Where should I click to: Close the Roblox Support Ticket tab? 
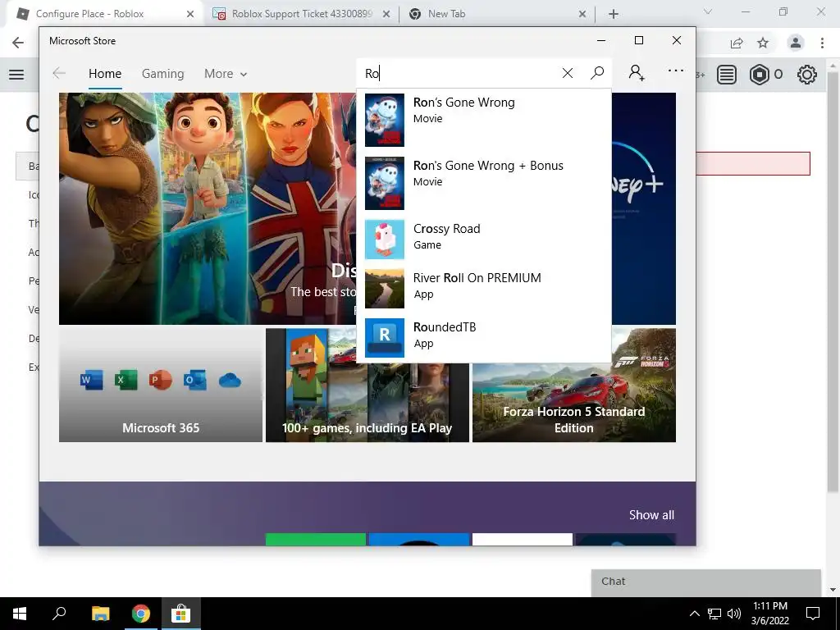point(386,14)
